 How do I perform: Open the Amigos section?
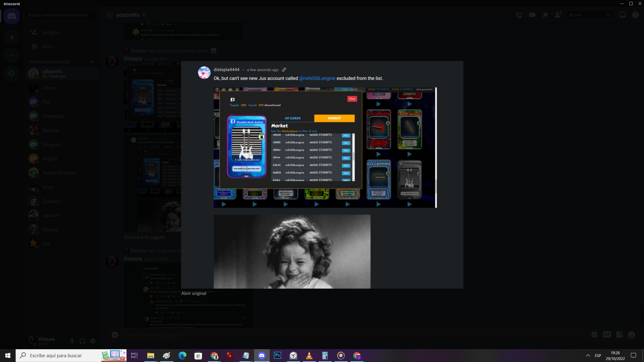click(62, 32)
